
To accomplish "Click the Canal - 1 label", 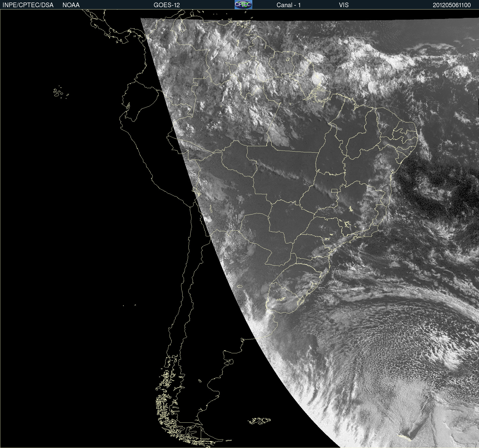I will [x=289, y=5].
